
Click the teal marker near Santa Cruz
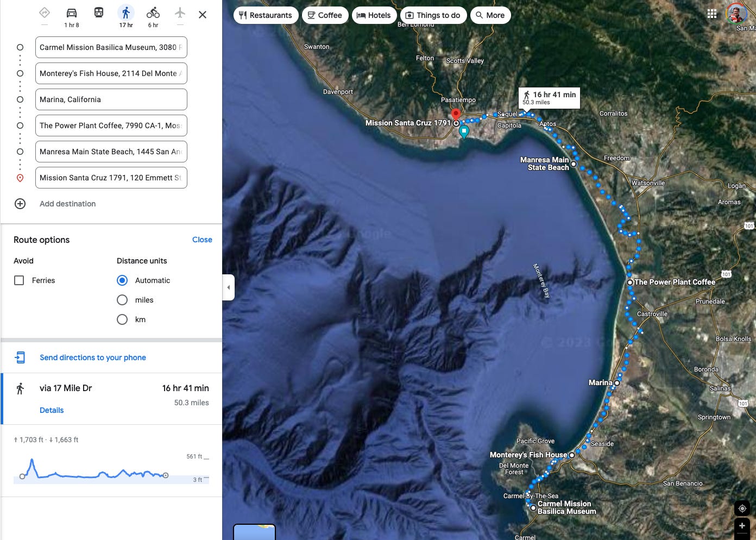464,132
